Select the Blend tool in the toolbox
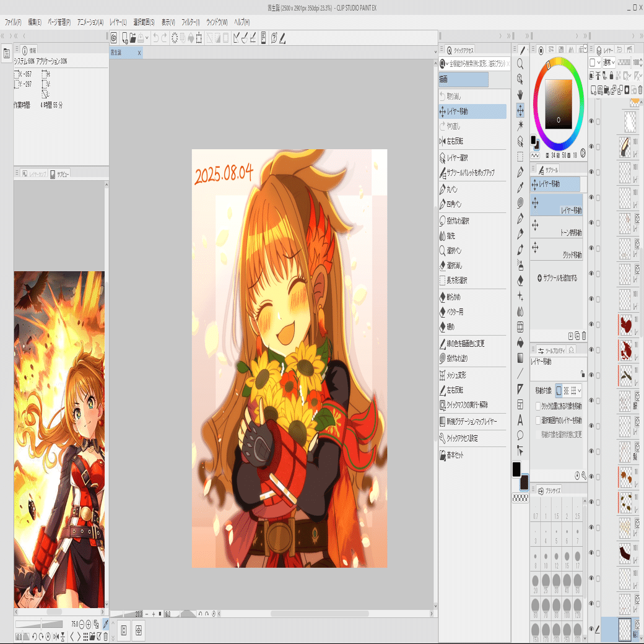 [520, 311]
